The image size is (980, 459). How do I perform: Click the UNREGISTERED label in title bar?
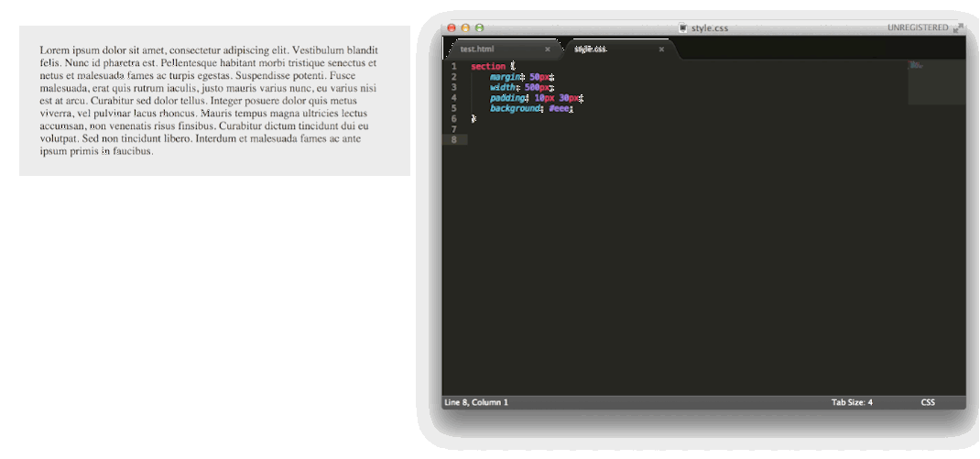[x=918, y=27]
